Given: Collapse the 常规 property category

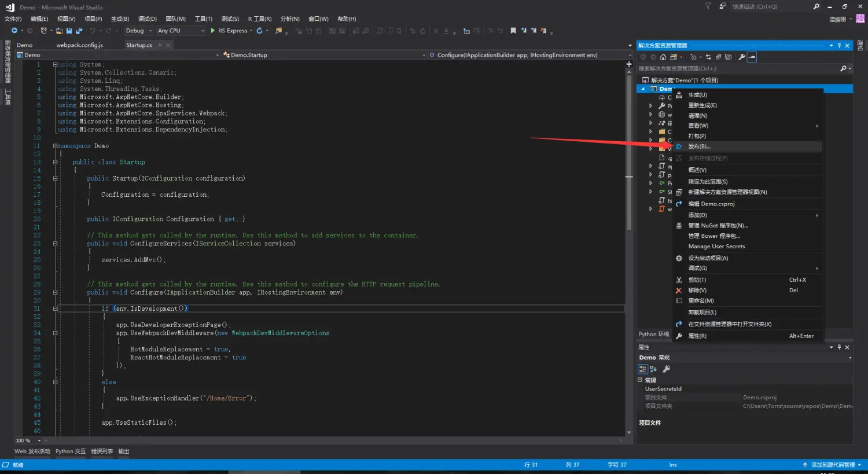Looking at the screenshot, I should click(640, 380).
